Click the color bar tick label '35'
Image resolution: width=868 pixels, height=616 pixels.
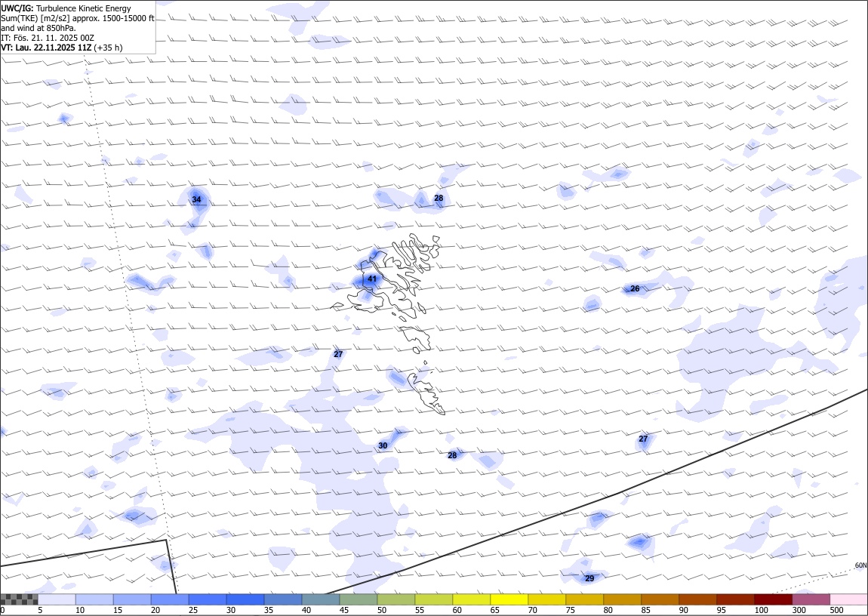269,611
